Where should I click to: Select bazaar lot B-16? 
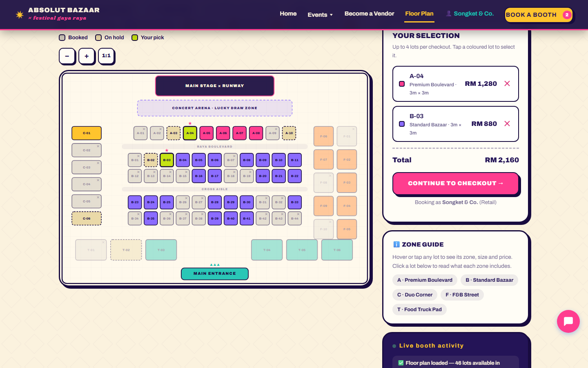[199, 176]
